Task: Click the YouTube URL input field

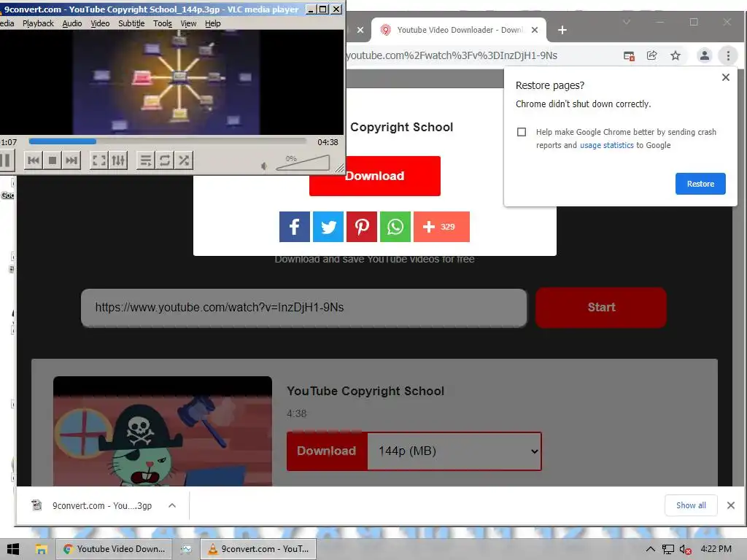Action: click(304, 308)
